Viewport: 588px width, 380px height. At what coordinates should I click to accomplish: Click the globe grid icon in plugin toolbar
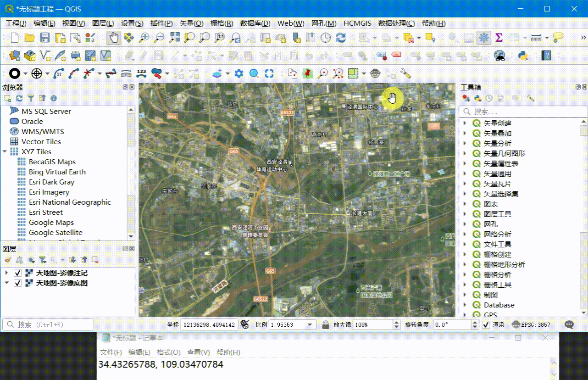375,73
